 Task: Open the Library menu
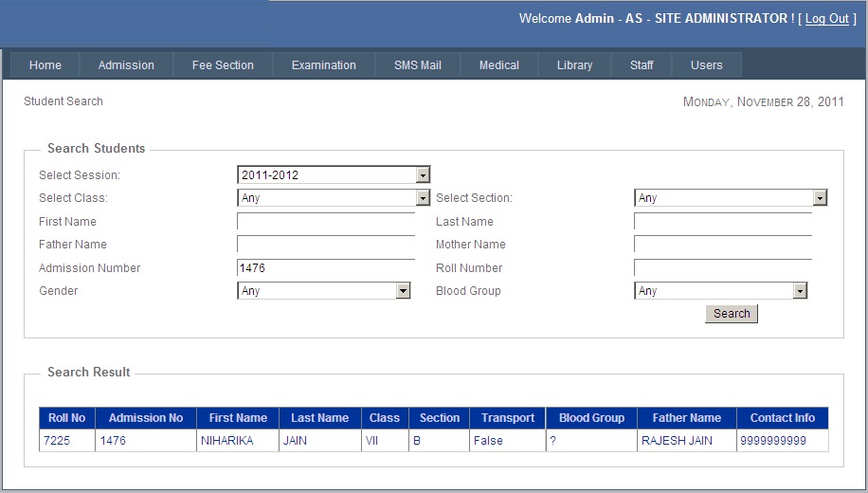click(574, 65)
